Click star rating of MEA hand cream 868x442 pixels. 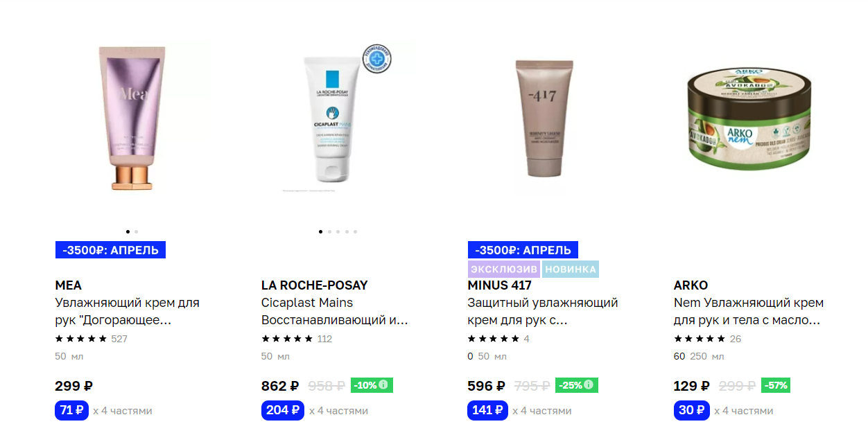click(x=81, y=339)
